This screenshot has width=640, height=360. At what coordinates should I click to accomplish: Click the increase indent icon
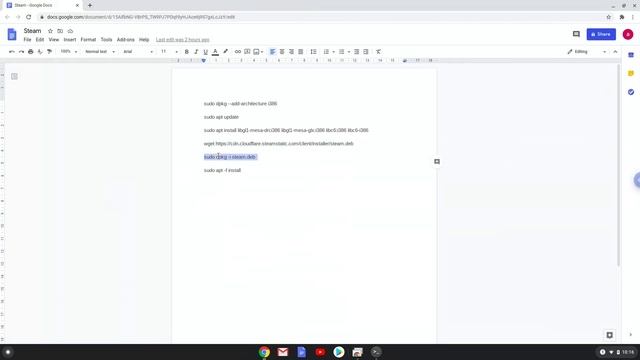(x=366, y=52)
